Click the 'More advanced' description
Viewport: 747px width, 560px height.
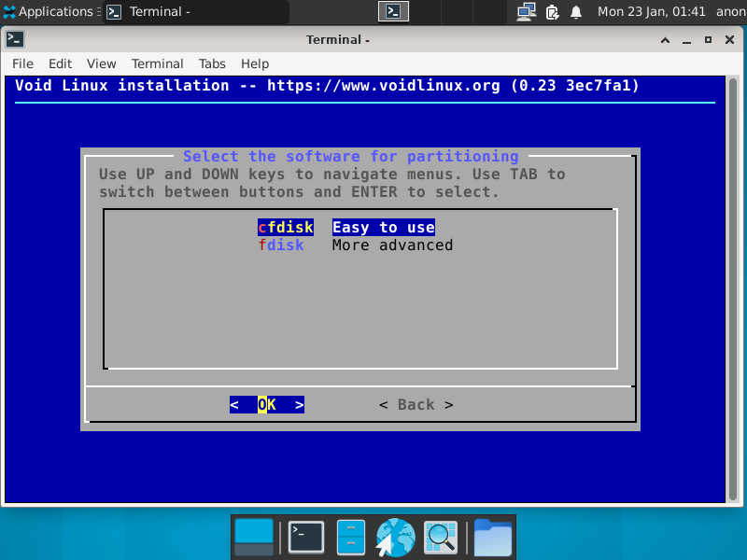[392, 245]
